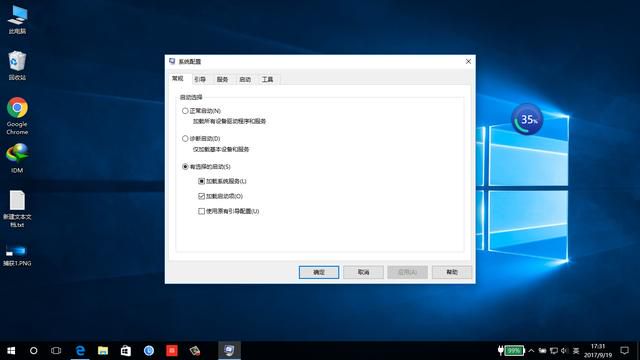Toggle the 加载启动项(O) checkbox

[x=201, y=196]
